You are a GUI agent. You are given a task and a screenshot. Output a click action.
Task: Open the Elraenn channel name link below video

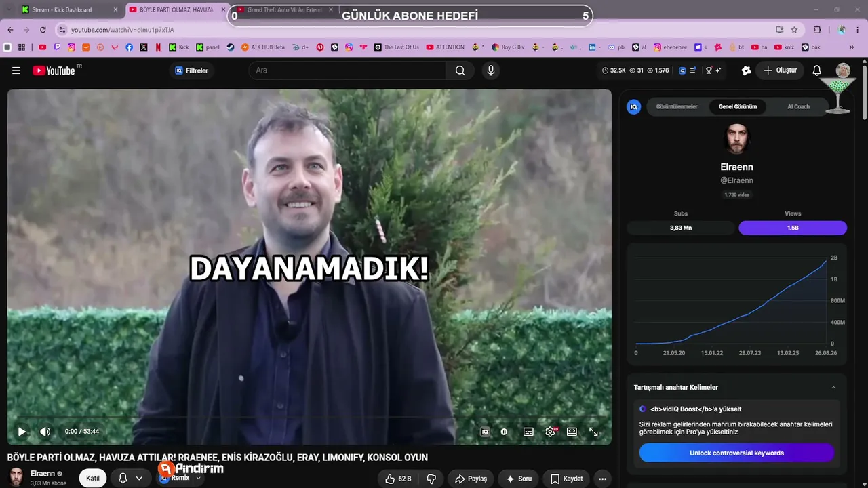(x=43, y=474)
